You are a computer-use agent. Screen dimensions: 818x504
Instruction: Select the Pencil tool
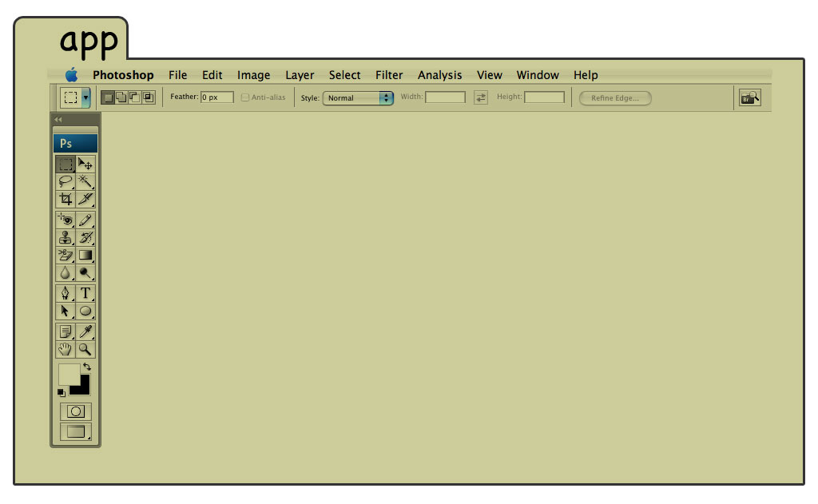(85, 220)
